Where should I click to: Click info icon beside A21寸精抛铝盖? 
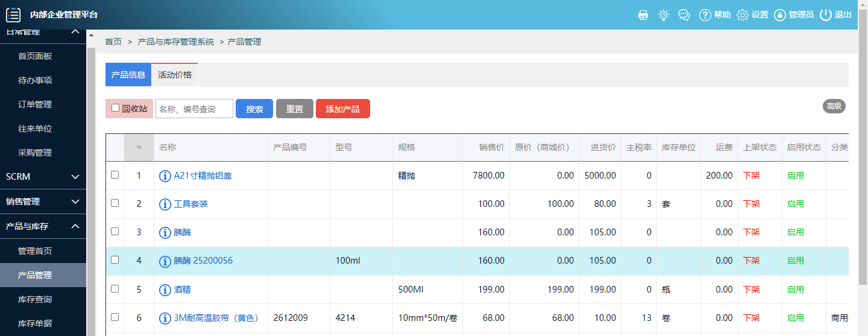pos(165,176)
